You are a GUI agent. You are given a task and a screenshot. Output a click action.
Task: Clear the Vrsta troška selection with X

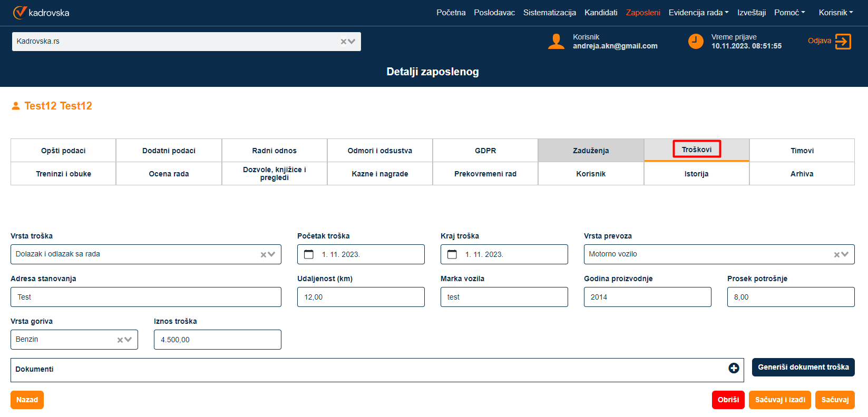(x=264, y=254)
